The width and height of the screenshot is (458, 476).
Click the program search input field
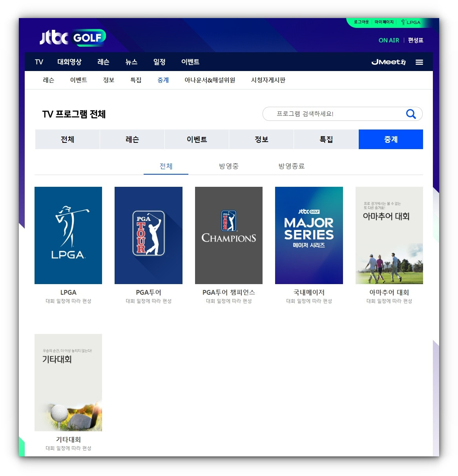point(334,114)
